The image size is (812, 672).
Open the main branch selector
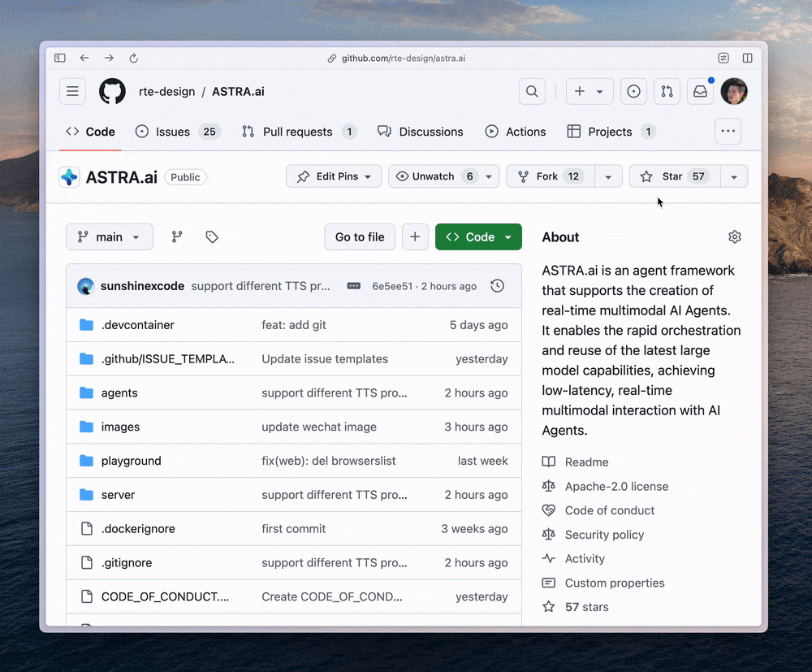click(110, 236)
